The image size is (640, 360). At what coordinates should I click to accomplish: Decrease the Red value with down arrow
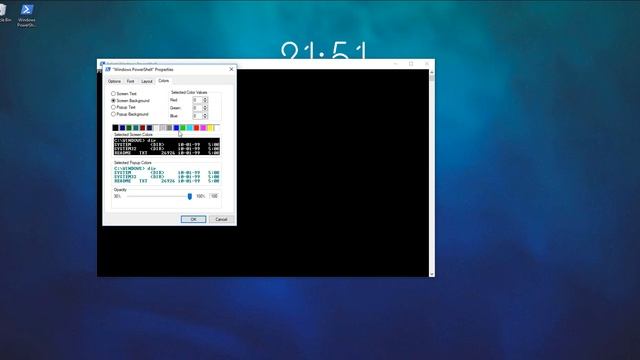click(x=205, y=102)
